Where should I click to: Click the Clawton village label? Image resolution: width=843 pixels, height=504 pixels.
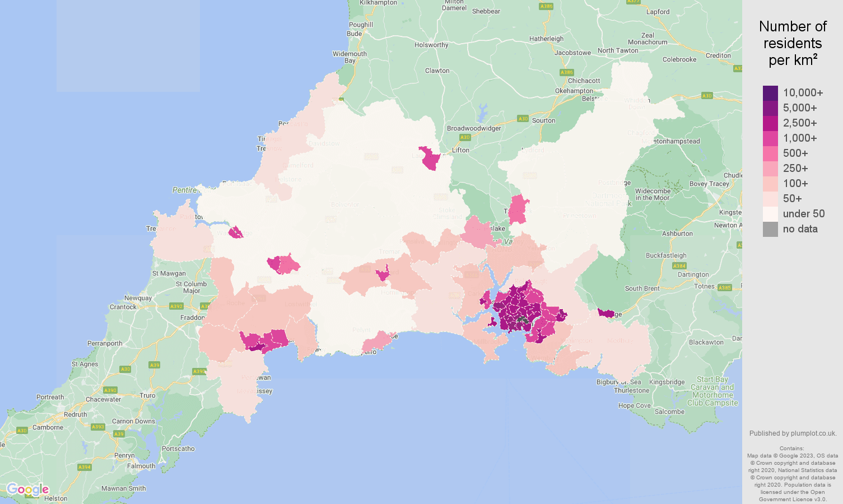click(437, 71)
